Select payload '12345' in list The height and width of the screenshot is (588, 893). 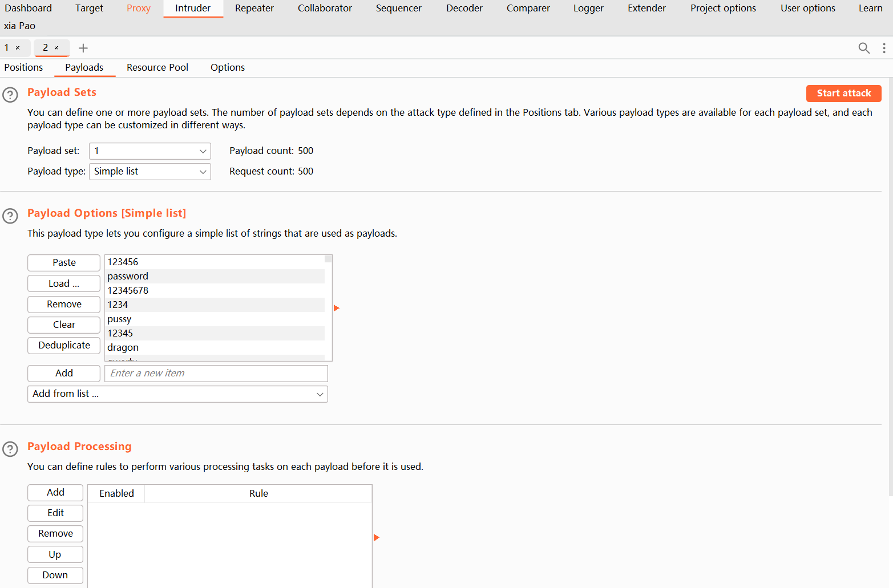(x=215, y=333)
